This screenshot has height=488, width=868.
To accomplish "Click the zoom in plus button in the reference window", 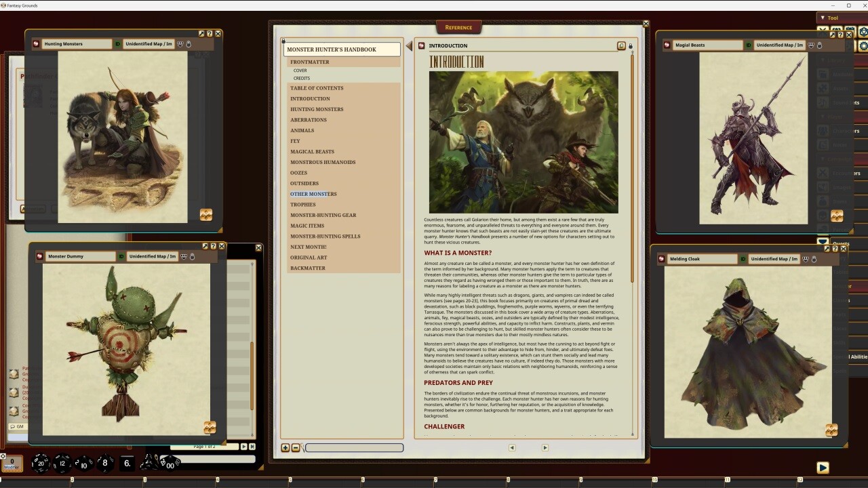I will tap(285, 447).
